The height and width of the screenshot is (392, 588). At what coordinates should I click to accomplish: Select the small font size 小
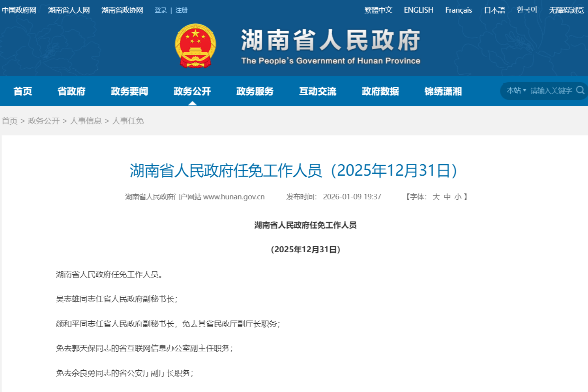coord(457,197)
